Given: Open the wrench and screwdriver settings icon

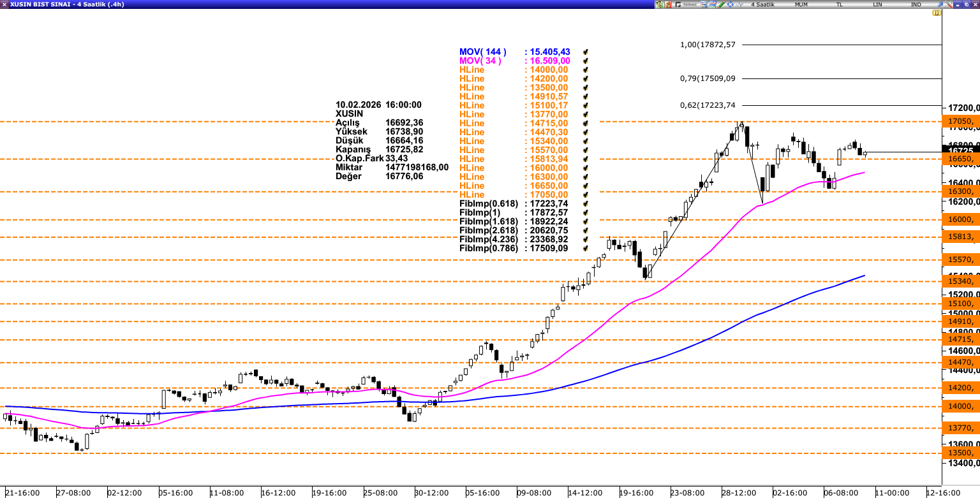Looking at the screenshot, I should [x=948, y=4].
